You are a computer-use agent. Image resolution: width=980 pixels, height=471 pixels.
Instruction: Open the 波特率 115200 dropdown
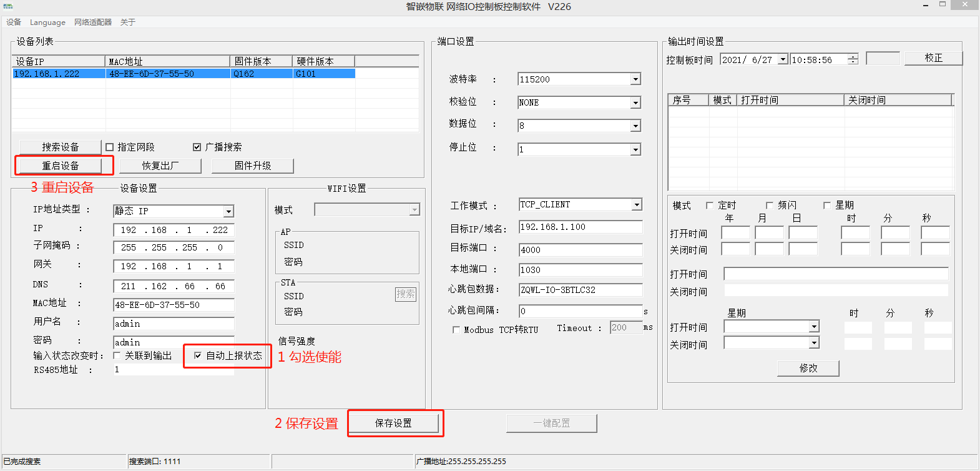click(x=635, y=79)
